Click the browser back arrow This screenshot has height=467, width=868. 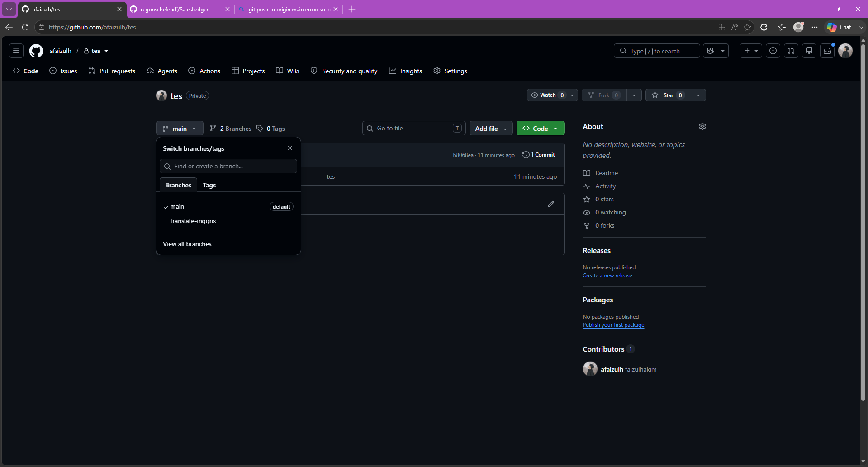(9, 27)
